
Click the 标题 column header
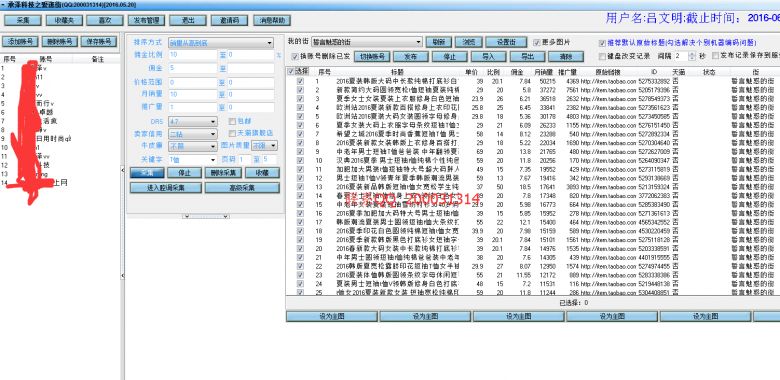(x=397, y=72)
